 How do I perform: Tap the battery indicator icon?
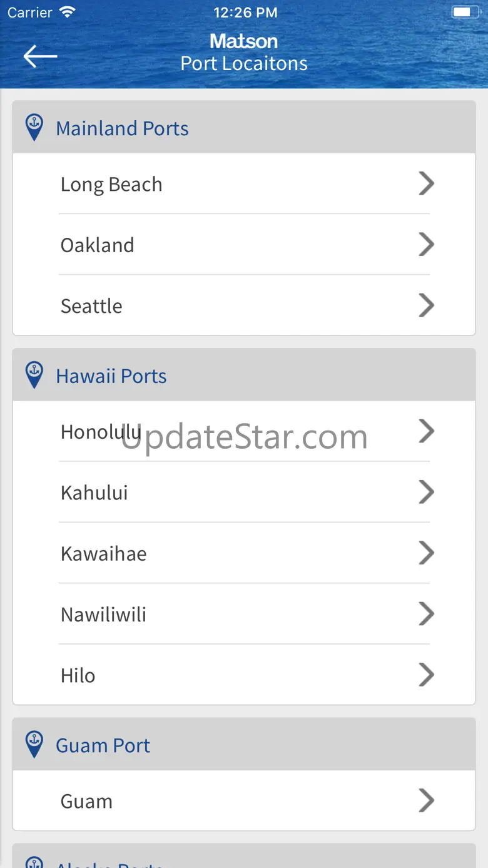[465, 12]
